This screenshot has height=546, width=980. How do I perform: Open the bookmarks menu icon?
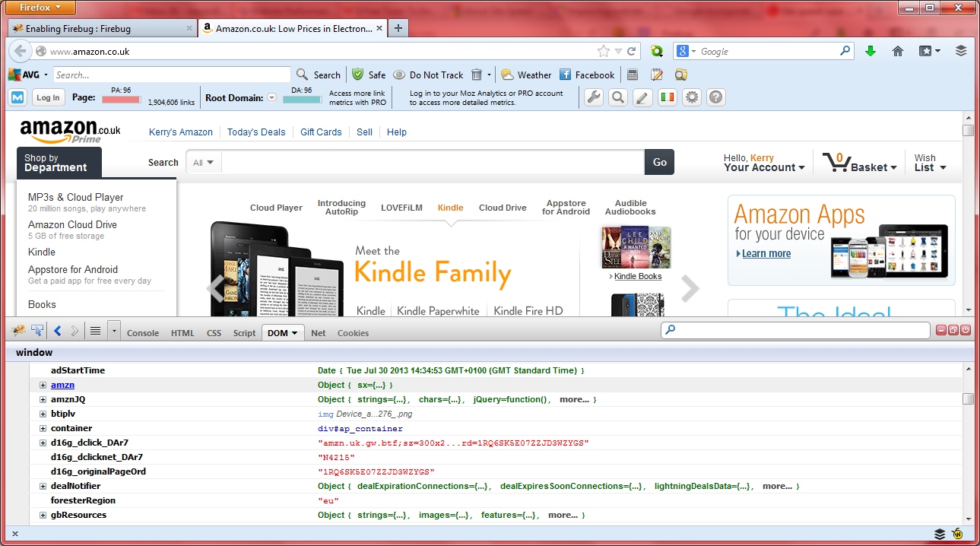929,51
